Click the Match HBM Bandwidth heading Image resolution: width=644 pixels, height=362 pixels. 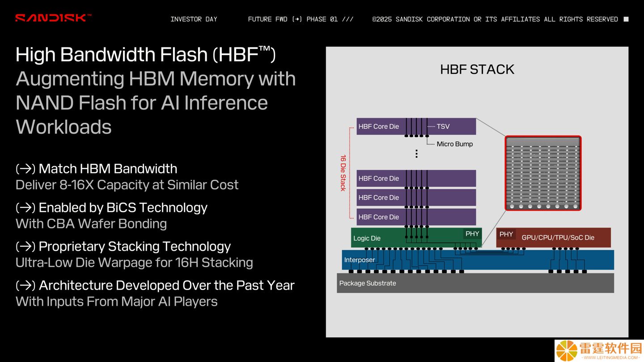[x=108, y=169]
